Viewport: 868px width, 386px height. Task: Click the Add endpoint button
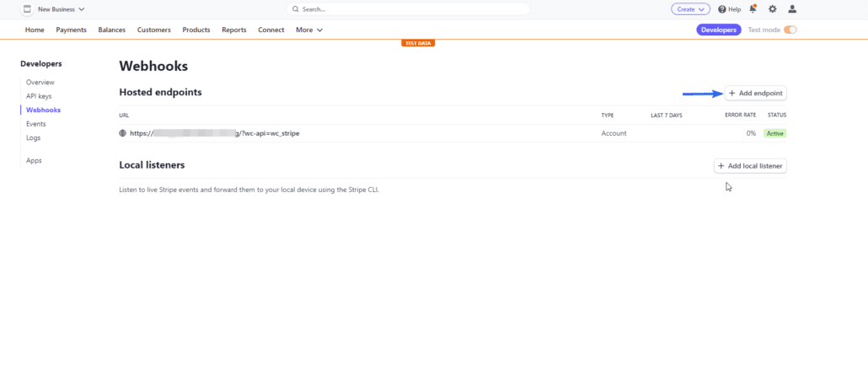click(x=756, y=94)
